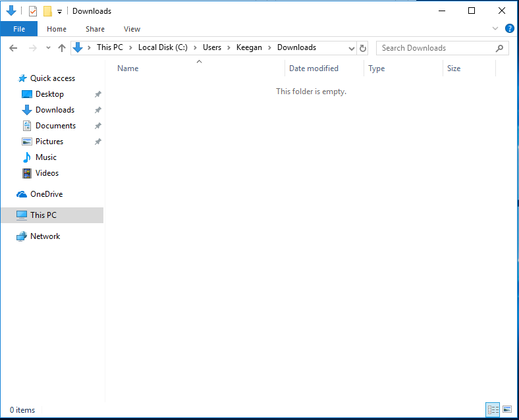The width and height of the screenshot is (519, 420).
Task: Go up one folder level
Action: coord(61,48)
